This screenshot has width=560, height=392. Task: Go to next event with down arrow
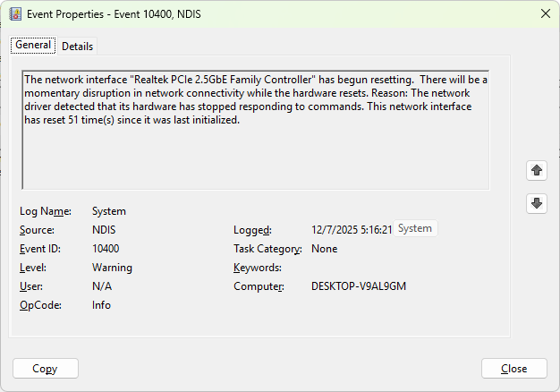click(x=537, y=203)
